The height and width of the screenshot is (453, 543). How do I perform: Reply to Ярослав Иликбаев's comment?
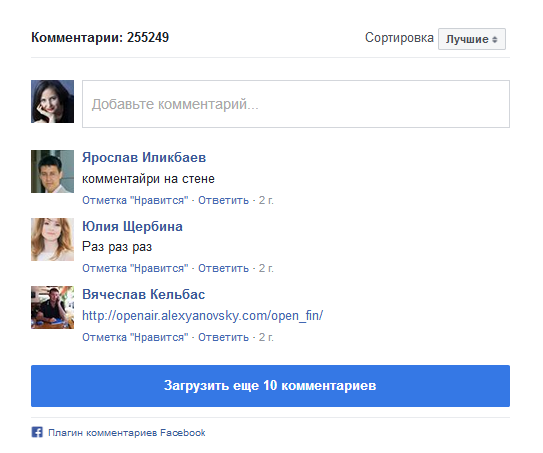coord(223,200)
